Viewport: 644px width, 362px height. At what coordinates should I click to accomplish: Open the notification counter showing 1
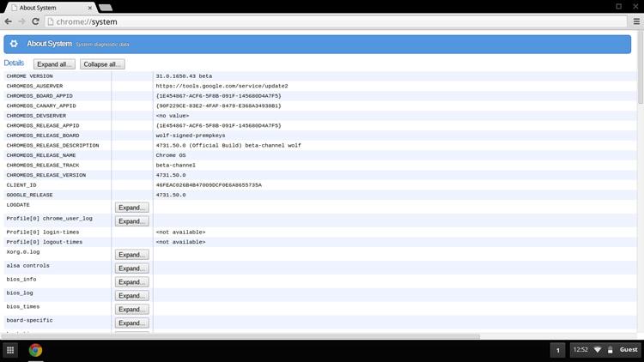coord(558,350)
